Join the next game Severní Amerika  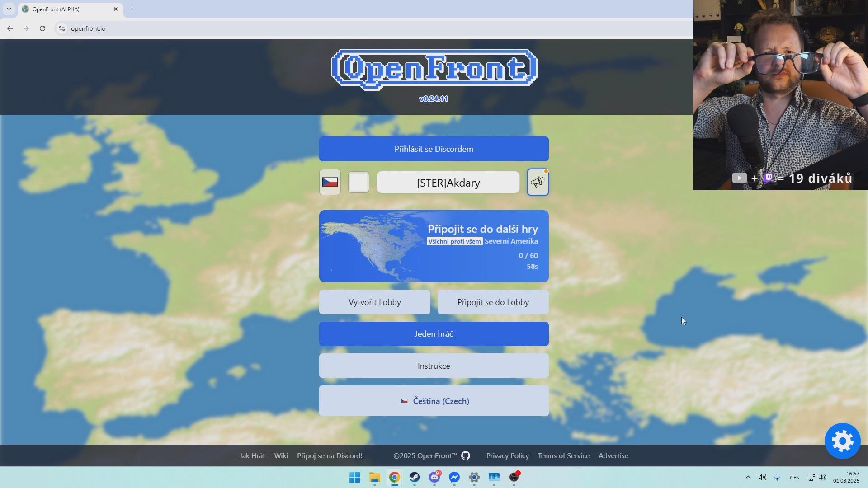coord(434,246)
